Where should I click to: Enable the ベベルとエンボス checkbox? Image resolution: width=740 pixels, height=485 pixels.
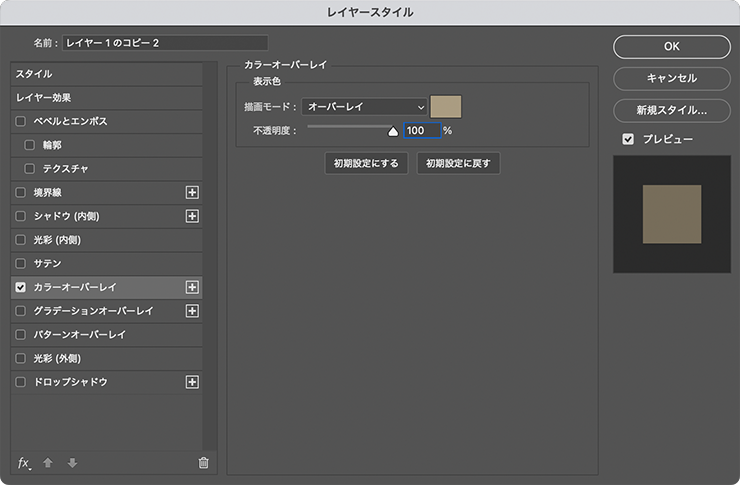[21, 121]
